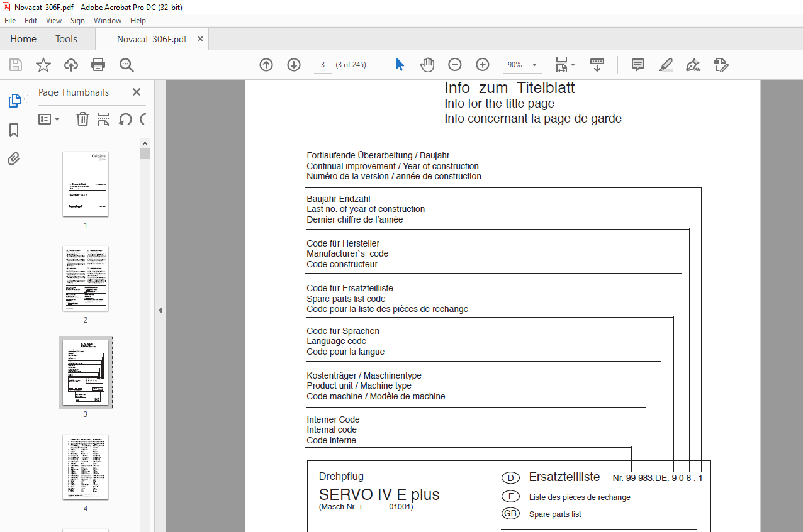
Task: Open the thumbnails options dropdown menu
Action: click(48, 119)
